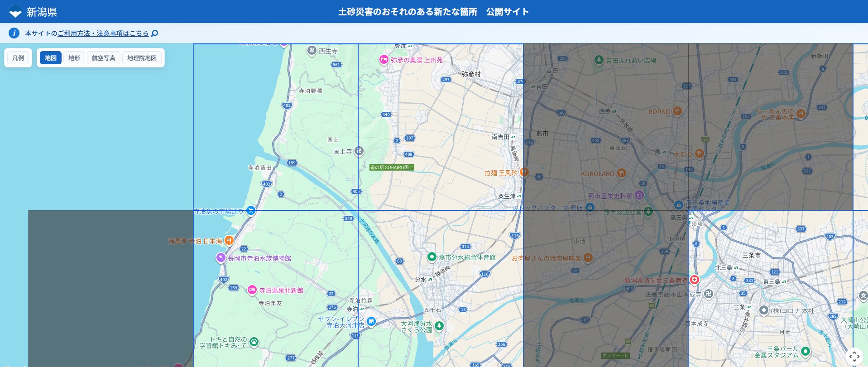Click the 北三条 station label

pos(724,268)
